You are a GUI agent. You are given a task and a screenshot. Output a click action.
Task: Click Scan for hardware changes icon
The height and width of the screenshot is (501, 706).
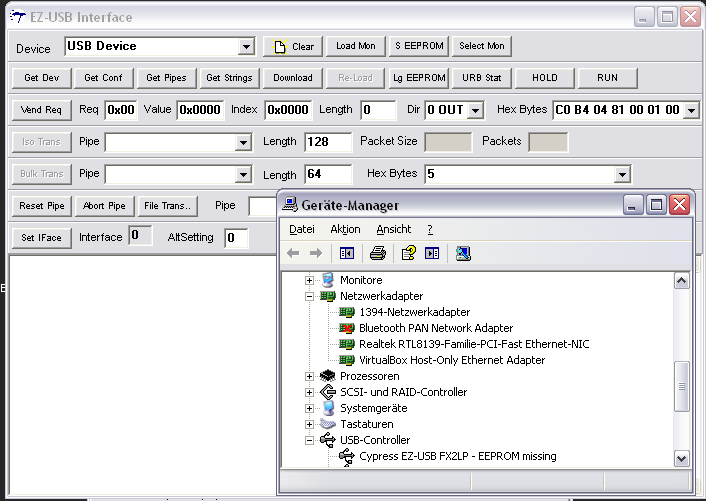tap(463, 253)
